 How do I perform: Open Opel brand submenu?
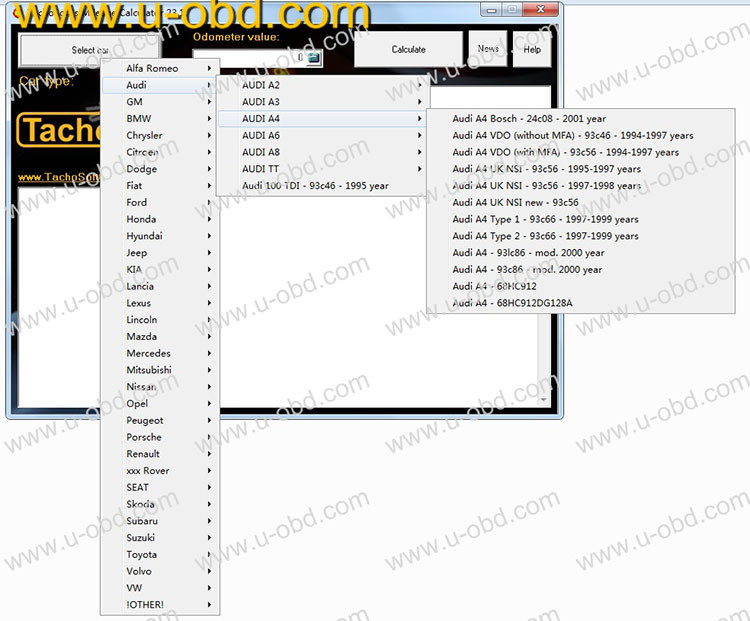tap(160, 403)
